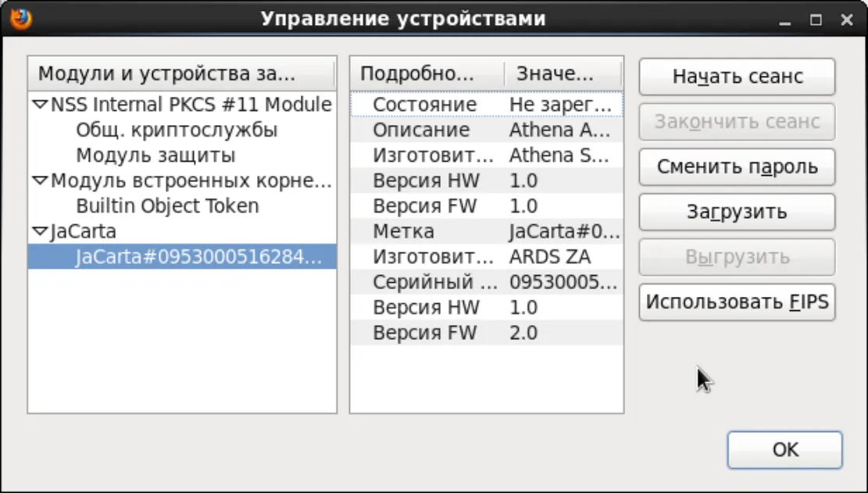Collapse the Модуль встроенных корне… node
The width and height of the screenshot is (868, 493).
click(x=40, y=180)
